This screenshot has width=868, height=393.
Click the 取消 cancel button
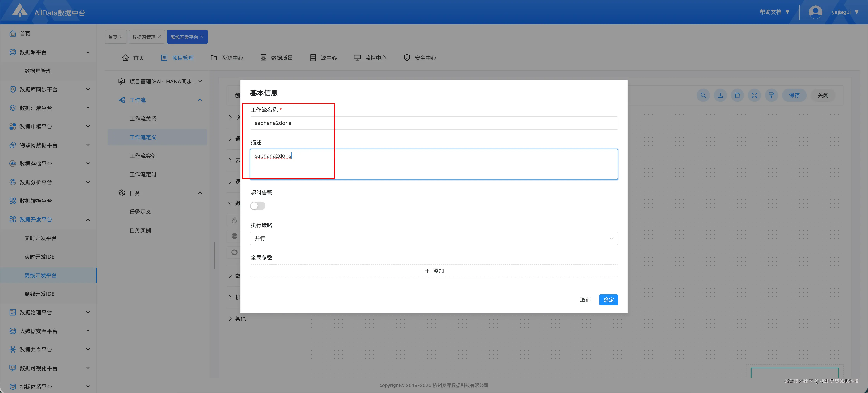coord(585,300)
